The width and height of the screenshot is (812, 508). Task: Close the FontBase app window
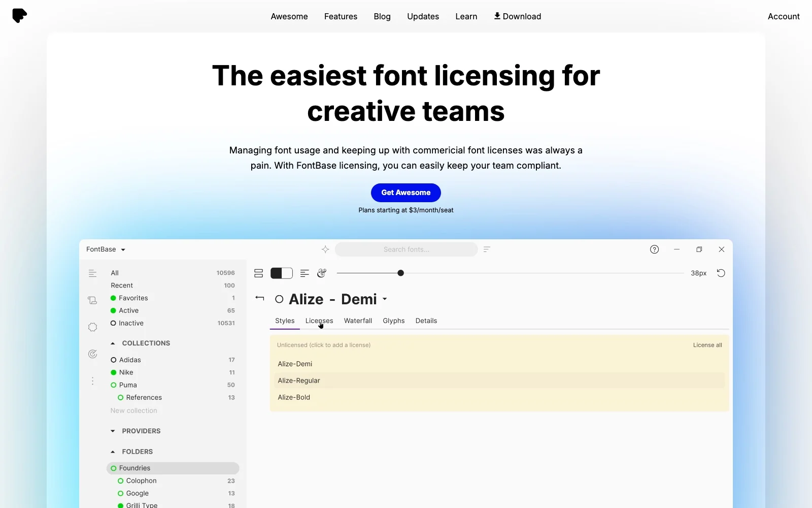point(722,249)
